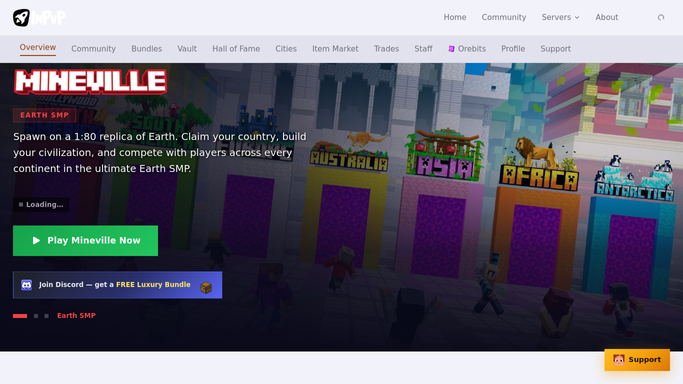Click the InPvP rocket logo icon
Screen dimensions: 683x384
[21, 18]
